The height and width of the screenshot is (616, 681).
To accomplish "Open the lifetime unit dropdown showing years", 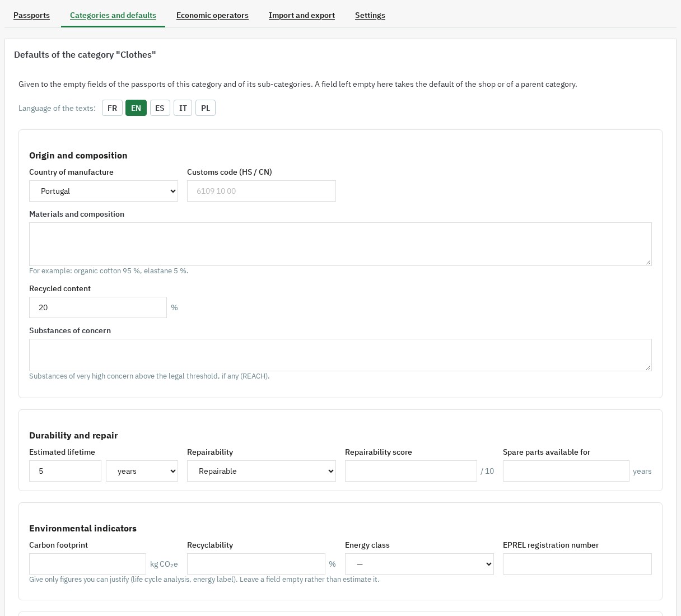I will (142, 471).
